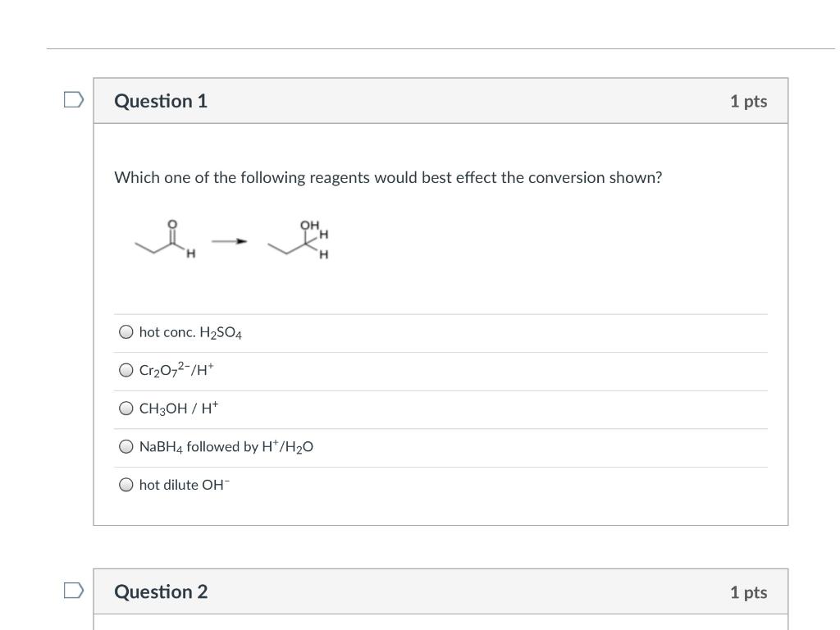The width and height of the screenshot is (840, 630).
Task: Click the 1 pts label of Question 2
Action: point(748,591)
